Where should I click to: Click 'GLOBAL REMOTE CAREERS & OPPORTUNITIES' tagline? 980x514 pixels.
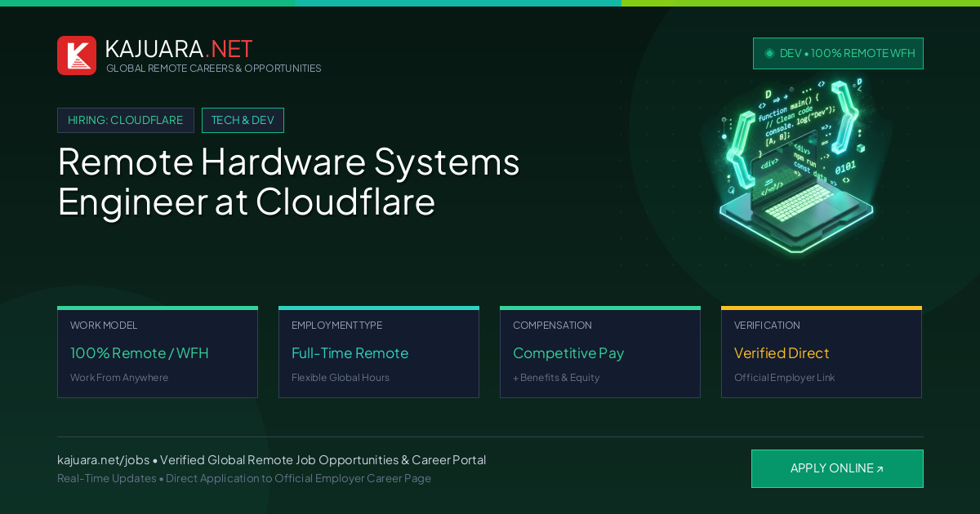click(x=214, y=69)
